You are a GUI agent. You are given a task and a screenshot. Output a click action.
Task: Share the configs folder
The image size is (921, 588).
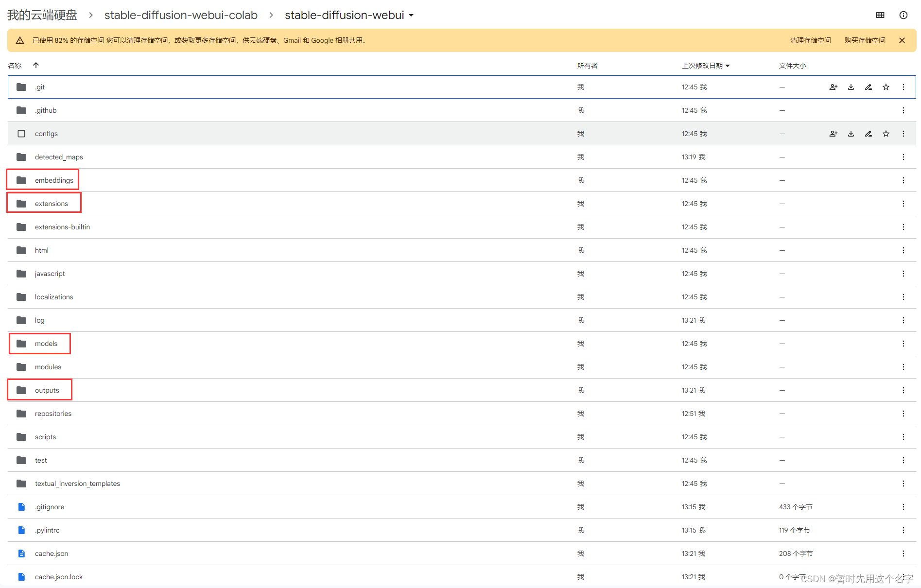point(833,134)
